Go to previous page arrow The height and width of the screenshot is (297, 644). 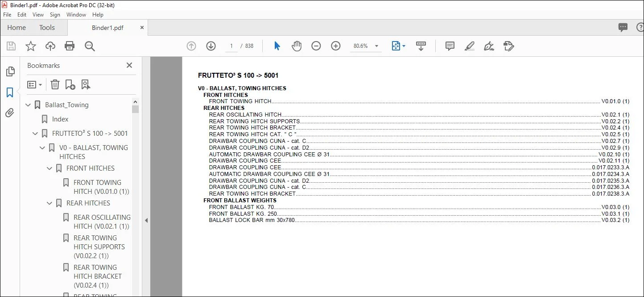[x=191, y=46]
